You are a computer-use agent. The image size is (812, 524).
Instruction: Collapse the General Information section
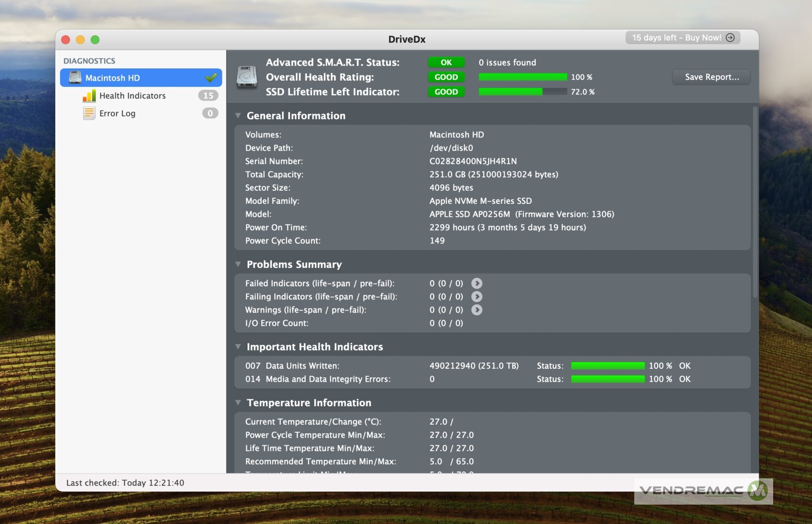point(238,116)
